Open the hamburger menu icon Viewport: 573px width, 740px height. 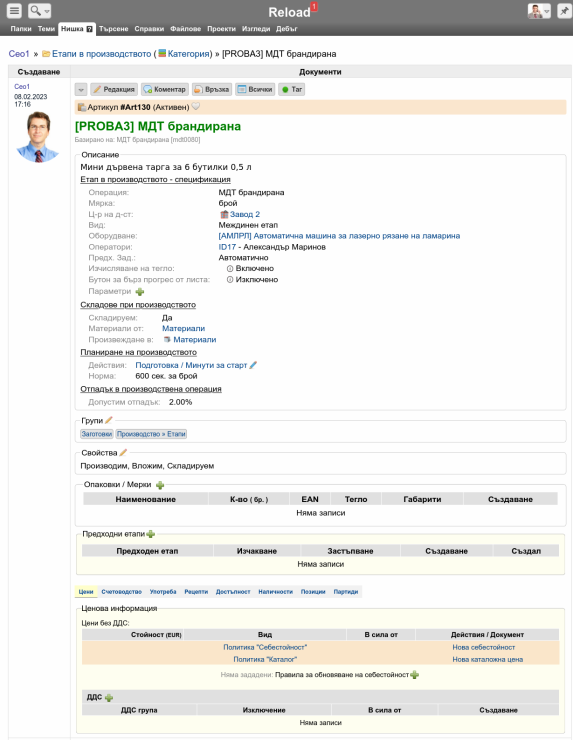[15, 10]
